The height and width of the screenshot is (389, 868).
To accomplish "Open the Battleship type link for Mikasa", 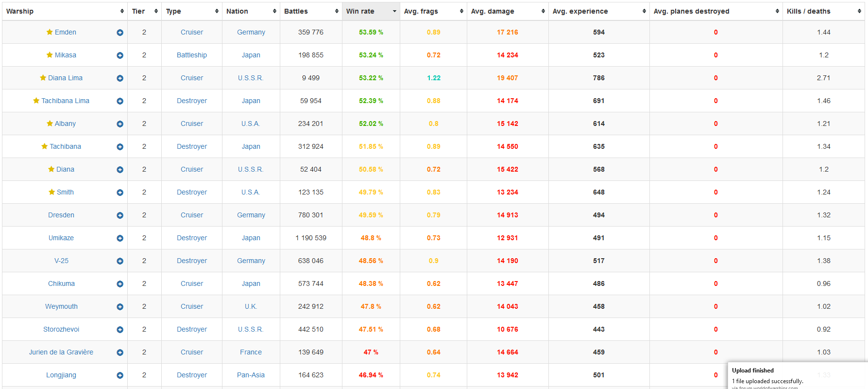I will coord(192,55).
